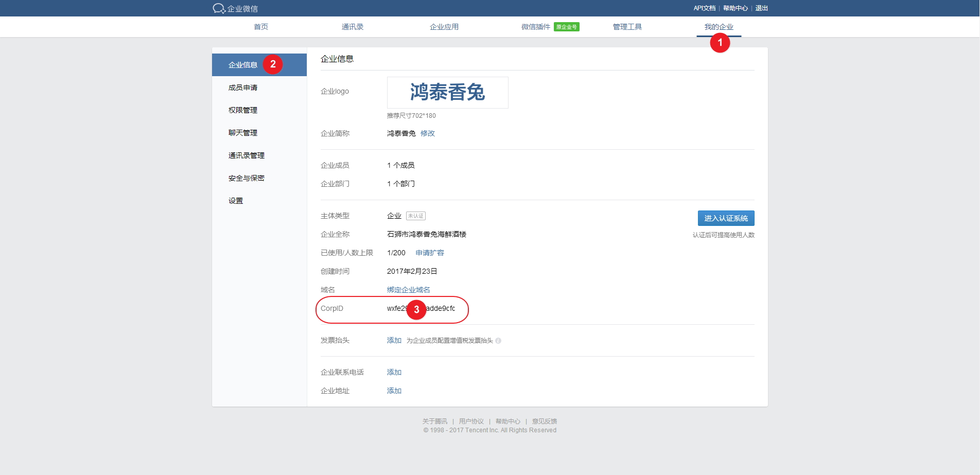Click the 1 个部门 value
Viewport: 980px width, 475px height.
[x=401, y=184]
